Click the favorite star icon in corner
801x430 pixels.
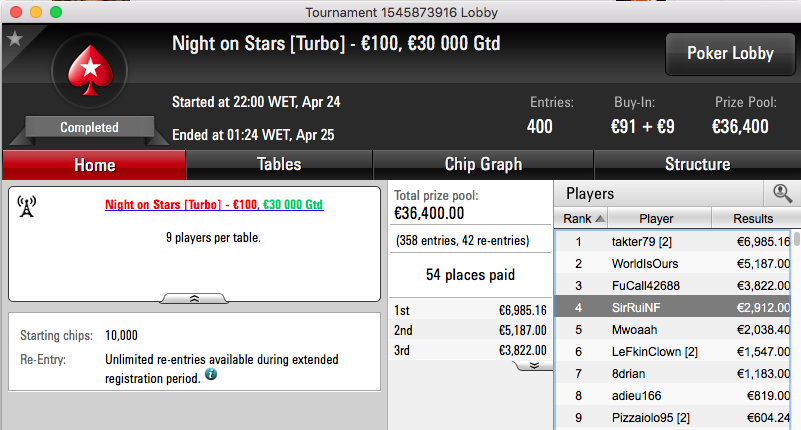(15, 38)
